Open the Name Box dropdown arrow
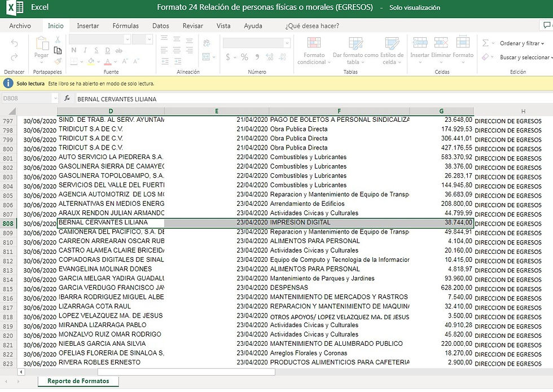The height and width of the screenshot is (392, 553). point(55,98)
